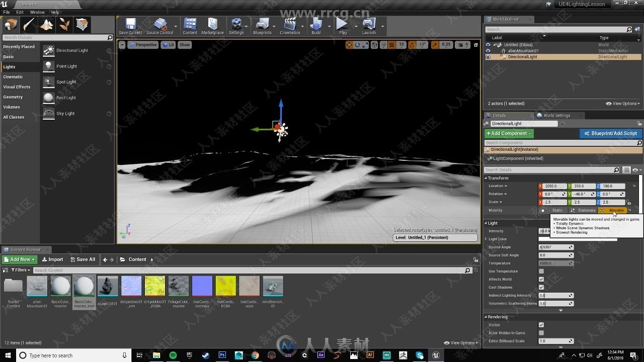Toggle scale snapping in viewport toolbar
644x362 pixels.
(x=435, y=45)
